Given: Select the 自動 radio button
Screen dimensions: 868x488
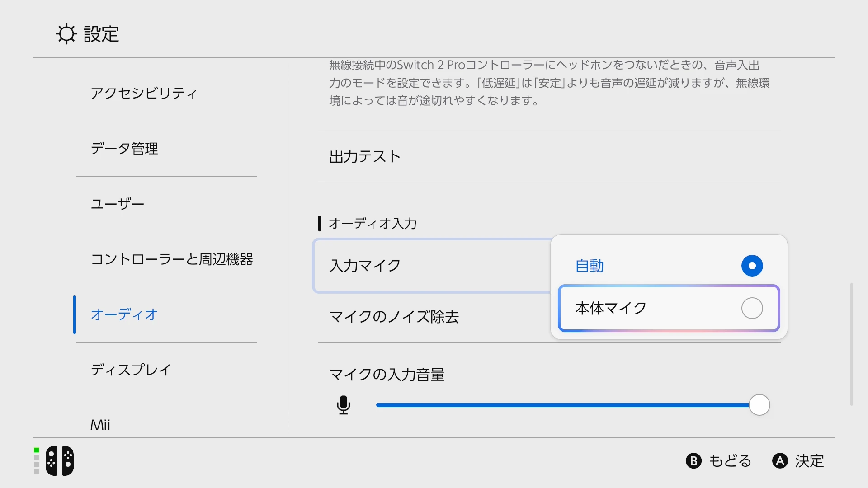Looking at the screenshot, I should [x=752, y=266].
